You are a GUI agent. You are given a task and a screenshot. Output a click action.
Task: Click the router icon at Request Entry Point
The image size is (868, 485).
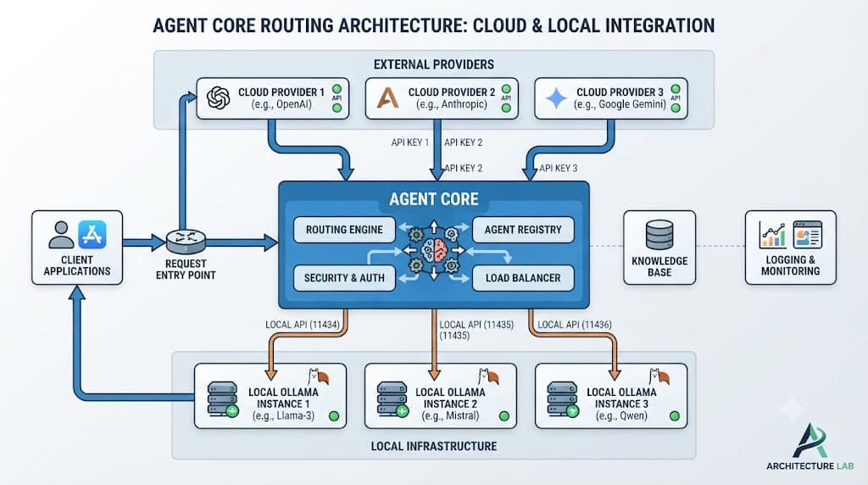[186, 242]
